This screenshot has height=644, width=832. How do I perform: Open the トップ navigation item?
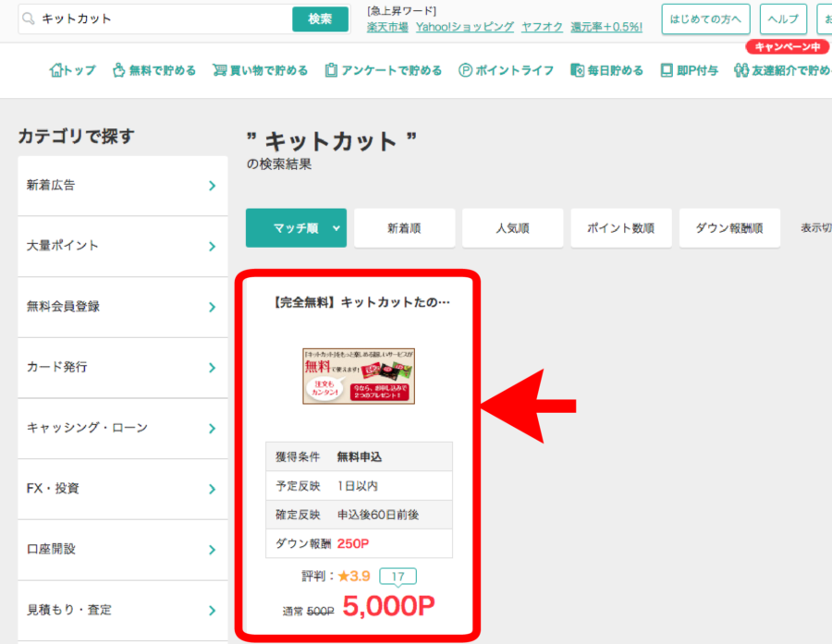[x=73, y=70]
